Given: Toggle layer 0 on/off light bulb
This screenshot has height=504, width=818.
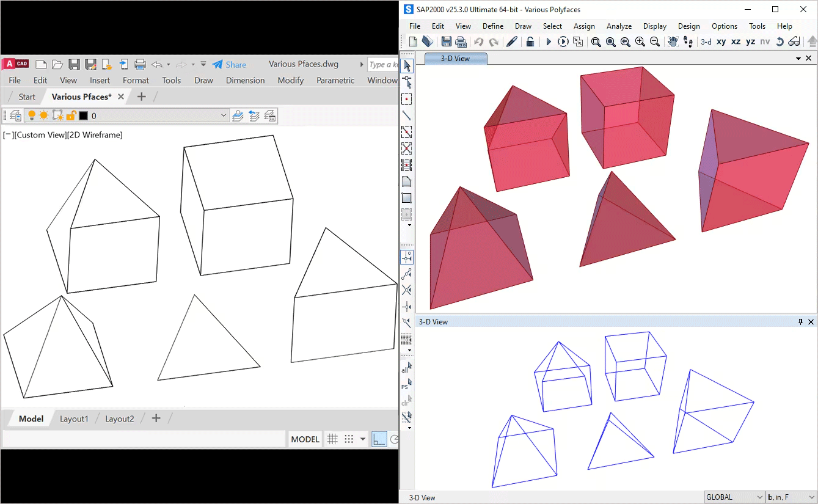Looking at the screenshot, I should pos(32,115).
